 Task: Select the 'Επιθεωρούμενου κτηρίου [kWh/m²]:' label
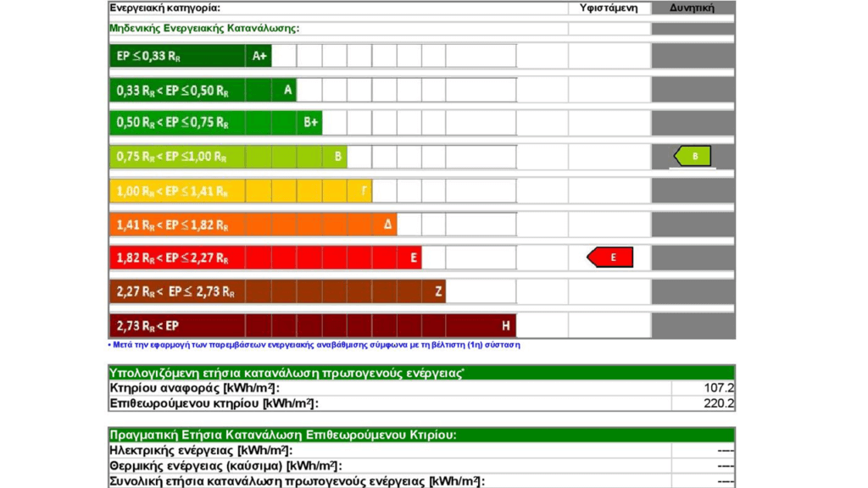[214, 403]
